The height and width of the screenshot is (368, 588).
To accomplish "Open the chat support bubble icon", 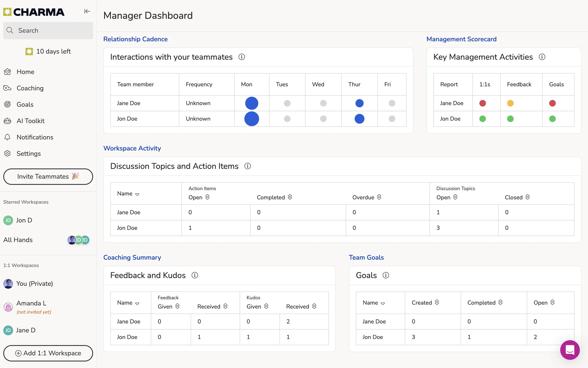I will point(570,350).
